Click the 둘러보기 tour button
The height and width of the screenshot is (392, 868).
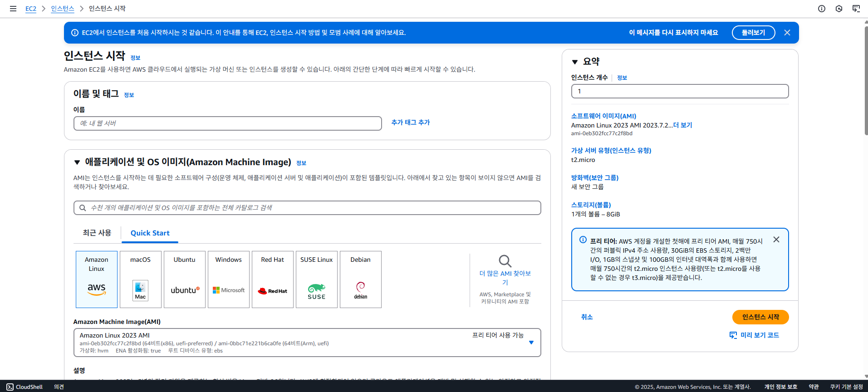753,33
